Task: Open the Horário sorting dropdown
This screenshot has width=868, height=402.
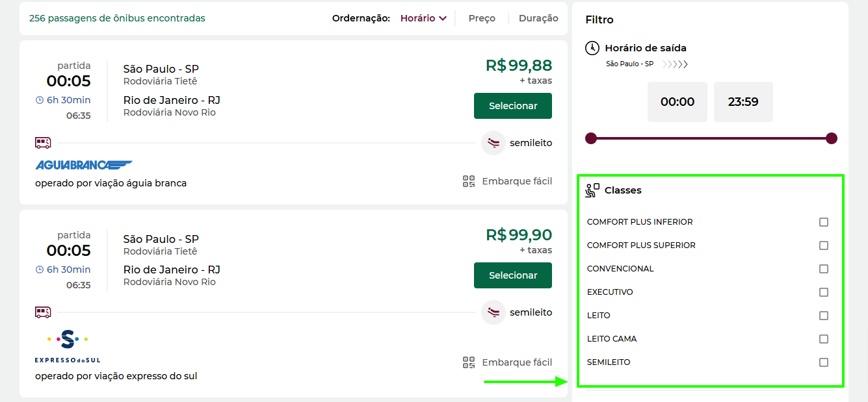Action: pos(423,18)
